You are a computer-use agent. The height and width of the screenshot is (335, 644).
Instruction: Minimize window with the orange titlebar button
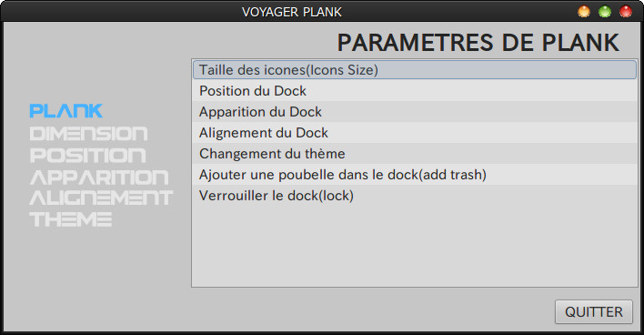coord(584,11)
